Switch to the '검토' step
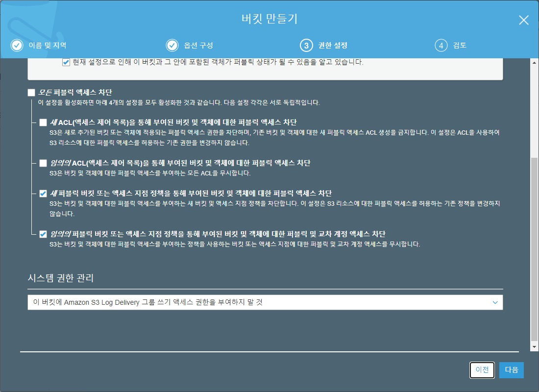 (460, 46)
